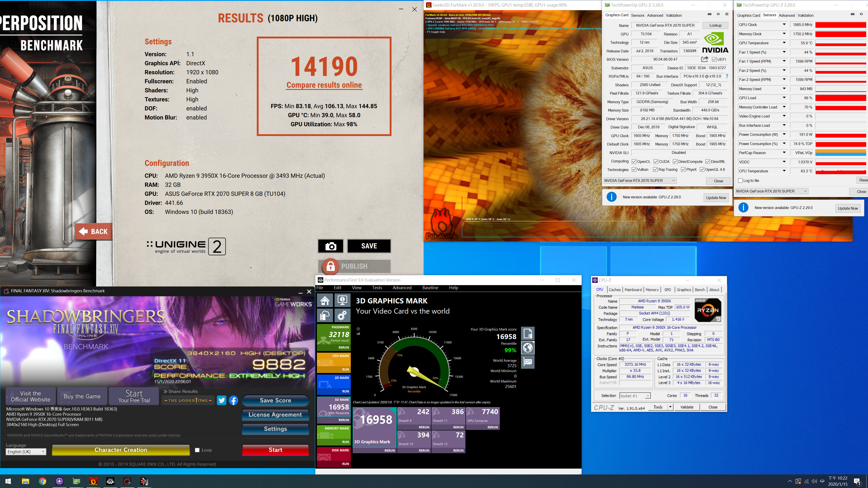Image resolution: width=868 pixels, height=488 pixels.
Task: Click the GPU Clock sensor red graph
Action: pyautogui.click(x=840, y=25)
